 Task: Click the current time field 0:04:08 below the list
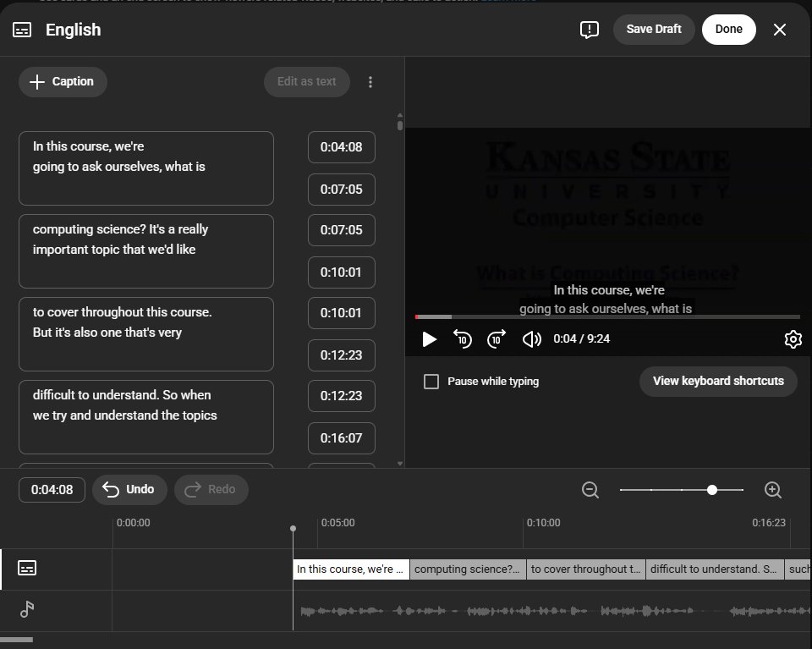pos(52,490)
